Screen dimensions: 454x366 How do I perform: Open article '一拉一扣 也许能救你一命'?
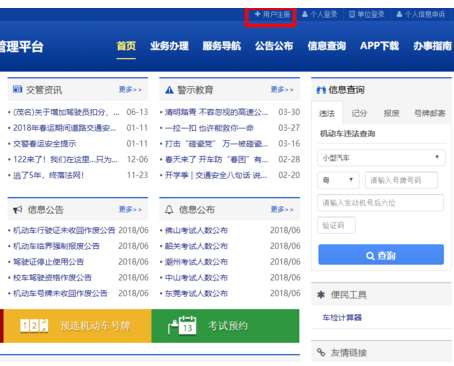pyautogui.click(x=209, y=128)
